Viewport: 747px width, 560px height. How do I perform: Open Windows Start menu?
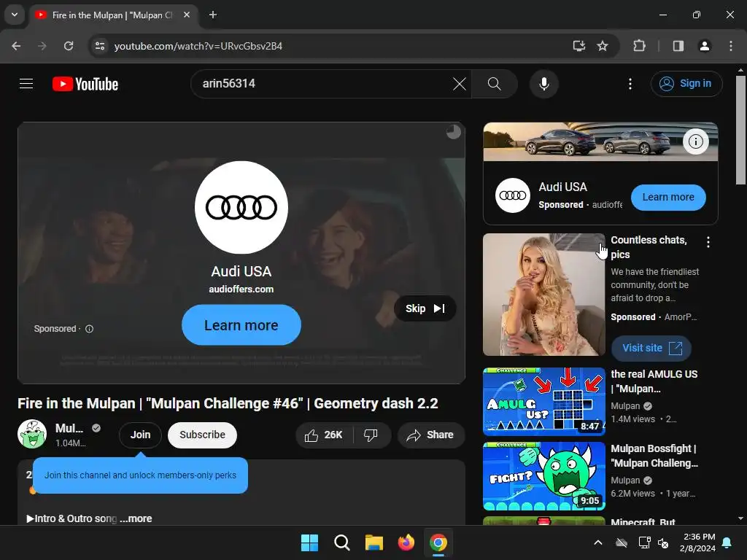coord(309,542)
